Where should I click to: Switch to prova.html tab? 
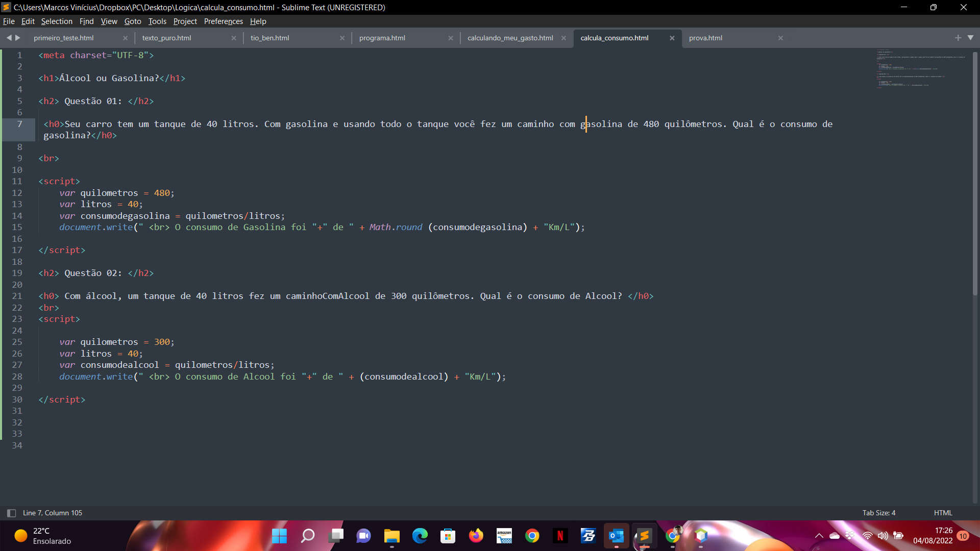705,38
